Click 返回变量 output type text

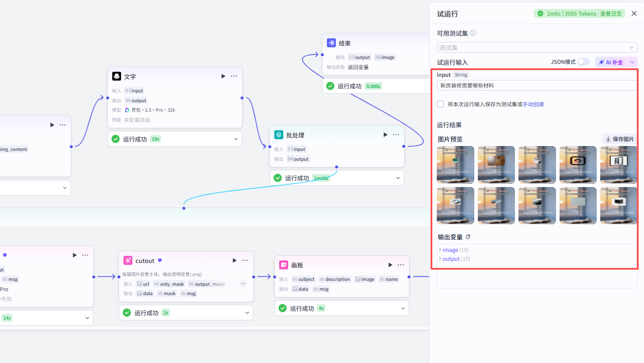point(358,67)
